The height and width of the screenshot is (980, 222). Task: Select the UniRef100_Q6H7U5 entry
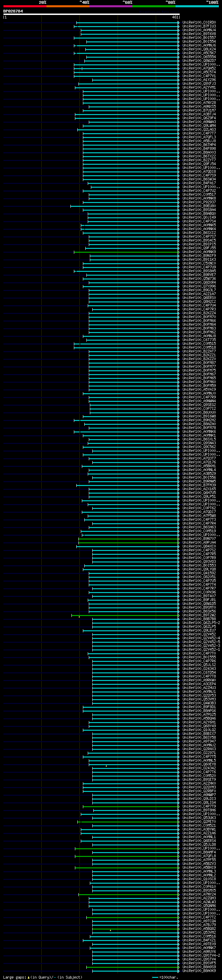point(199,493)
